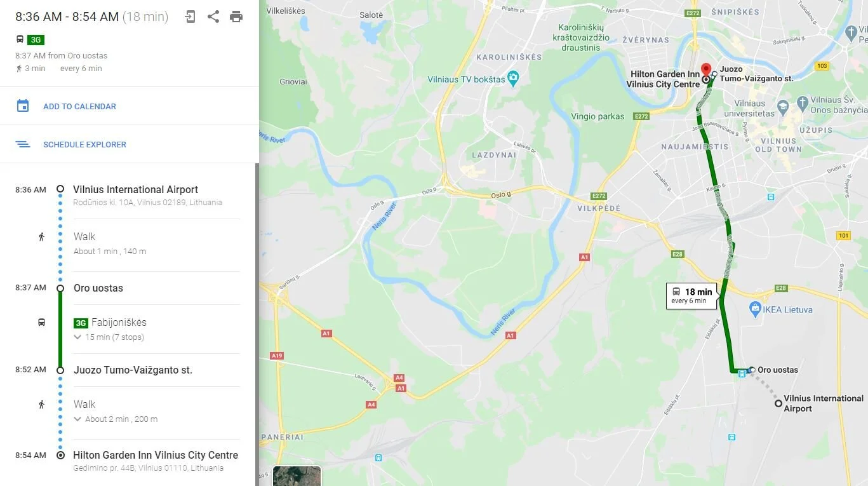Share the route using share icon

tap(213, 17)
